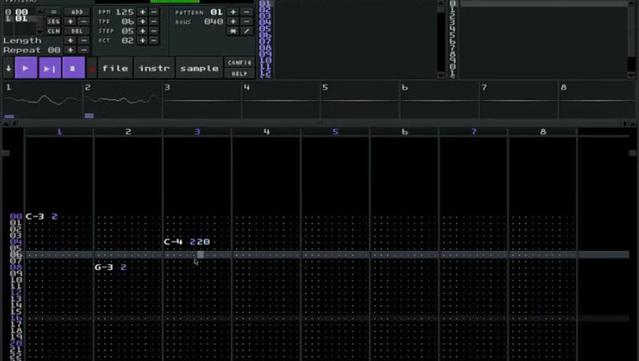Open the sample editor section
This screenshot has width=639, height=361.
click(x=199, y=68)
